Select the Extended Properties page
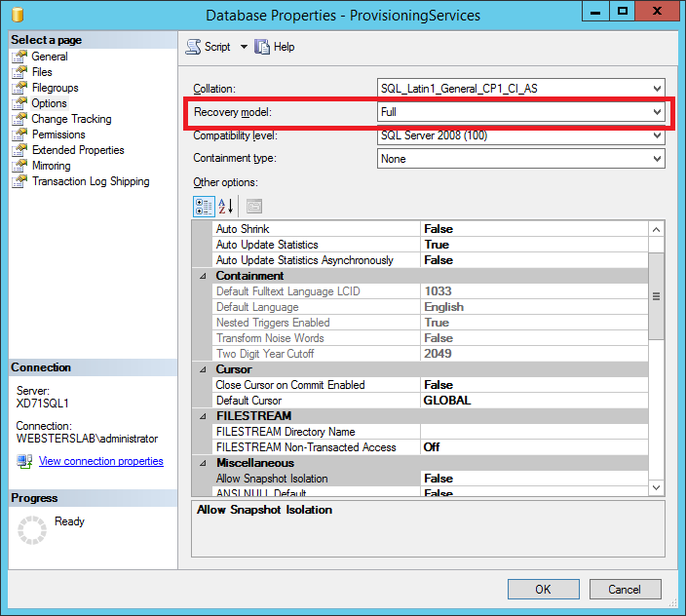The height and width of the screenshot is (616, 686). (78, 150)
